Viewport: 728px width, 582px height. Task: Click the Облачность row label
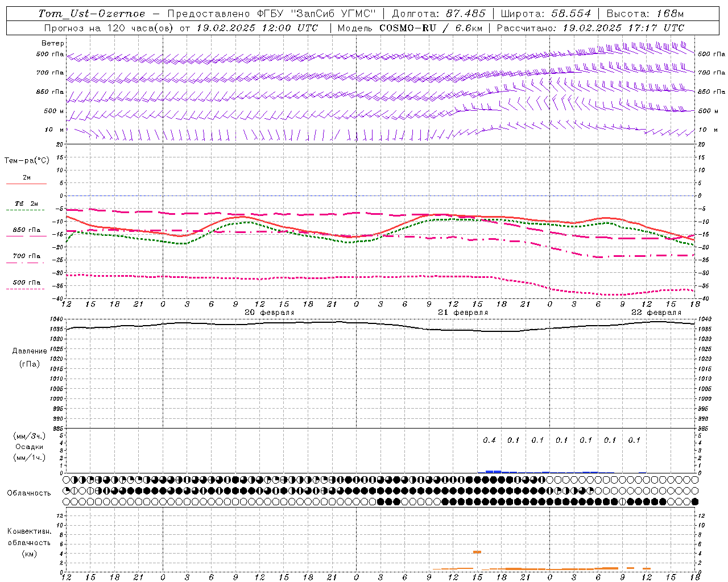pyautogui.click(x=29, y=493)
